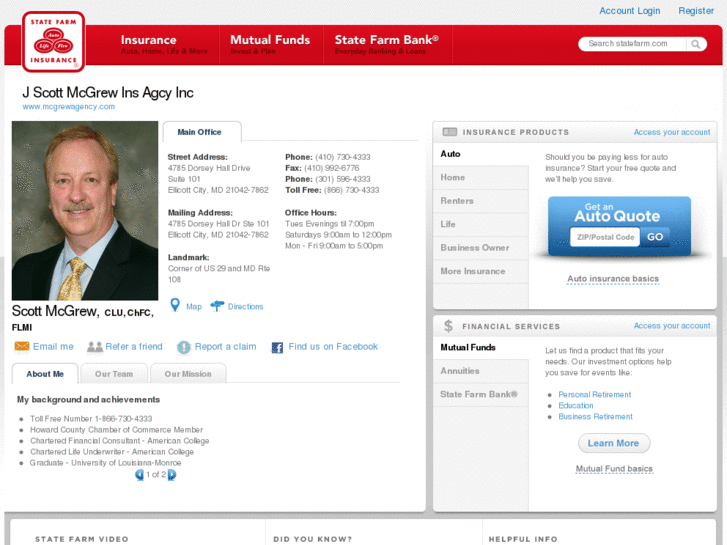Select Life in insurance products
The height and width of the screenshot is (545, 727).
(481, 224)
